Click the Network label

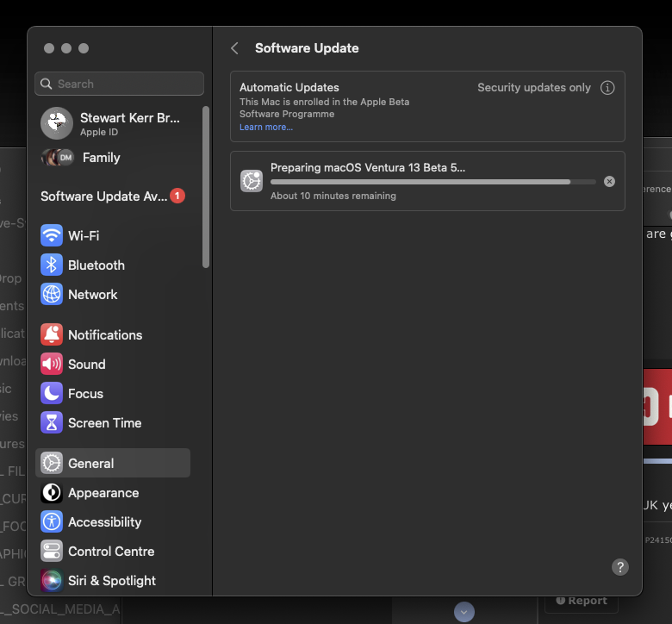[92, 295]
